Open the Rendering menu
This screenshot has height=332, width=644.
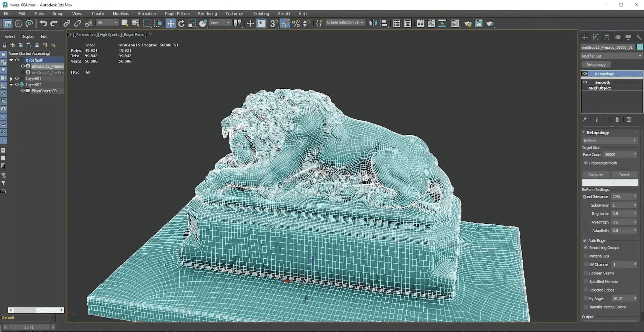(x=207, y=14)
